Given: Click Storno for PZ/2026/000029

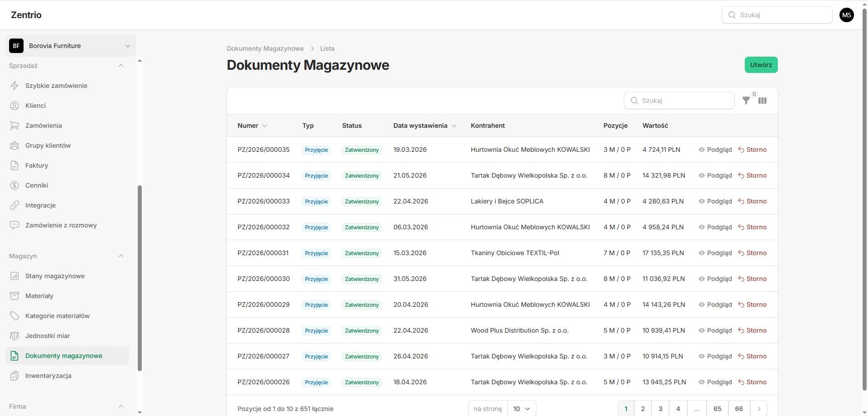Looking at the screenshot, I should (x=752, y=305).
